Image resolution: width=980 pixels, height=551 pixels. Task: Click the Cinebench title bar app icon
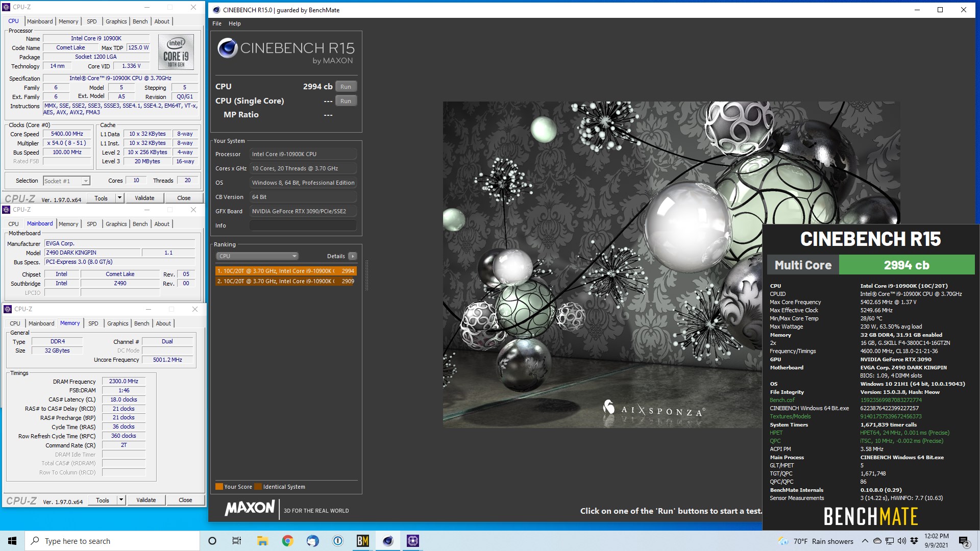(216, 10)
